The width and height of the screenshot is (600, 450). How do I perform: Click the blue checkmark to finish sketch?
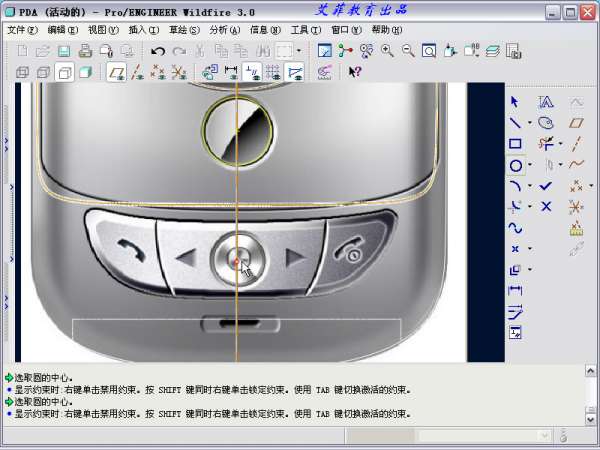546,186
